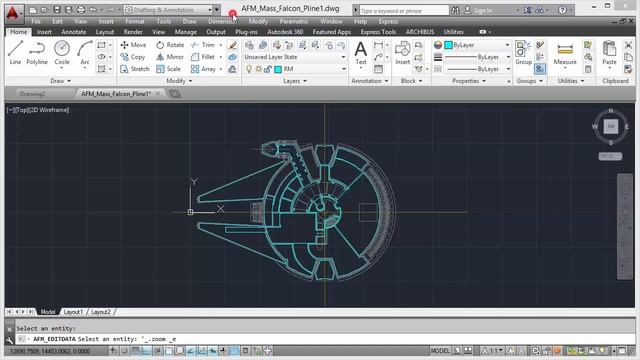Screen dimensions: 640x360
Task: Select the Circle tool
Action: [x=62, y=52]
